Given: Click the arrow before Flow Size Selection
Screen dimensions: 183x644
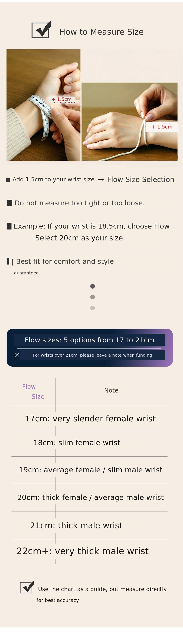Looking at the screenshot, I should (x=101, y=179).
